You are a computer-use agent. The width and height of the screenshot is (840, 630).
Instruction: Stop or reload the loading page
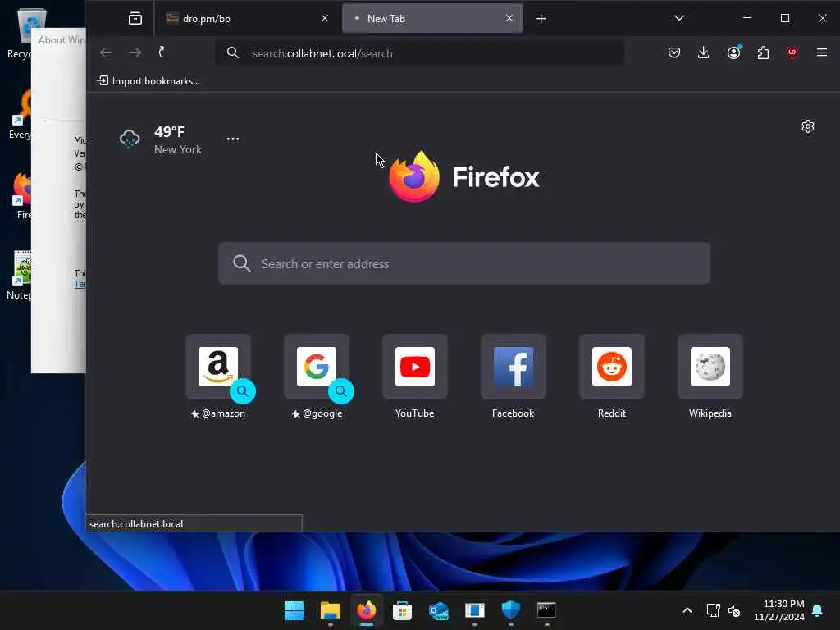point(162,52)
